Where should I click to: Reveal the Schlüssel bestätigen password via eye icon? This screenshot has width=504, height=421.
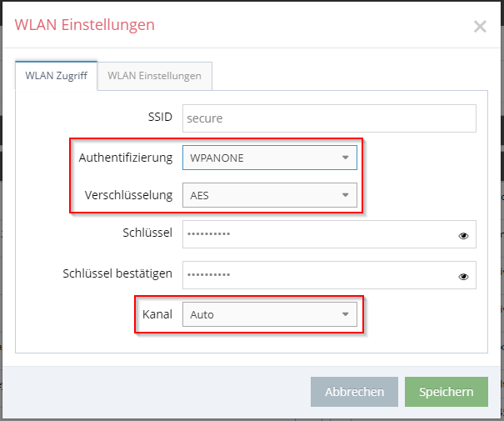[463, 277]
